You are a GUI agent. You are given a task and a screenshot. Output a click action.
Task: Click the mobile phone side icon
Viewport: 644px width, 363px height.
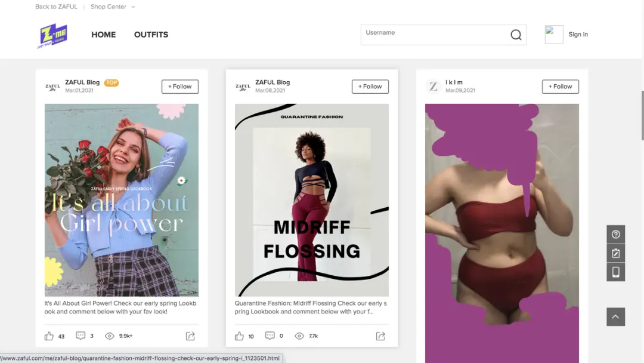click(616, 272)
